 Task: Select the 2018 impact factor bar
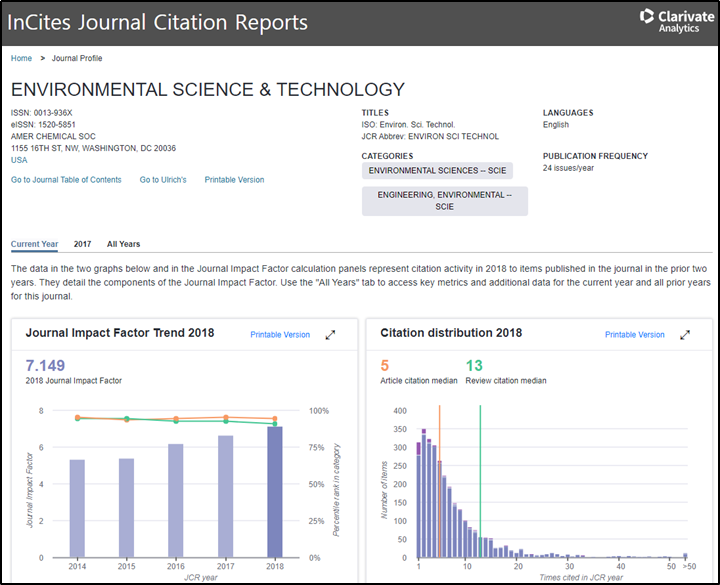[x=275, y=492]
